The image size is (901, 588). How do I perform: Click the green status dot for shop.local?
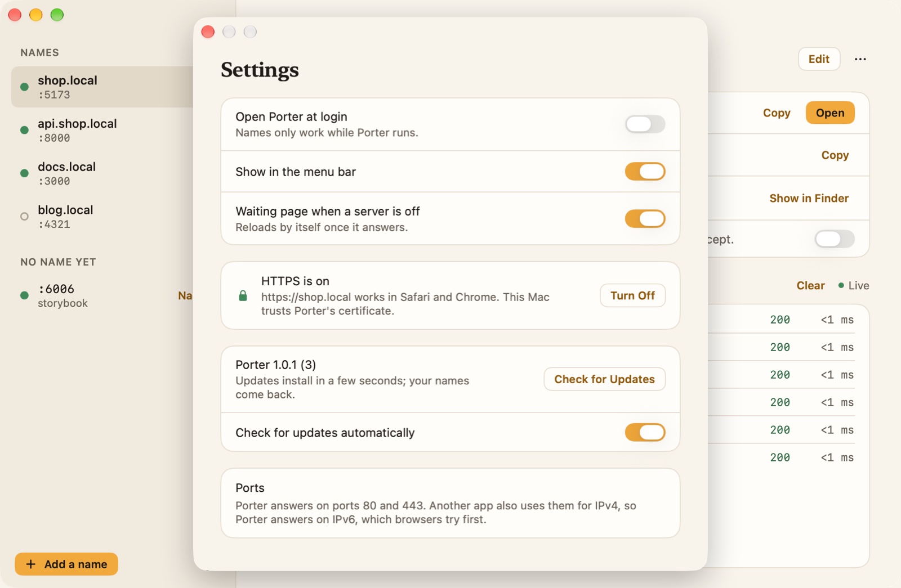click(x=24, y=87)
